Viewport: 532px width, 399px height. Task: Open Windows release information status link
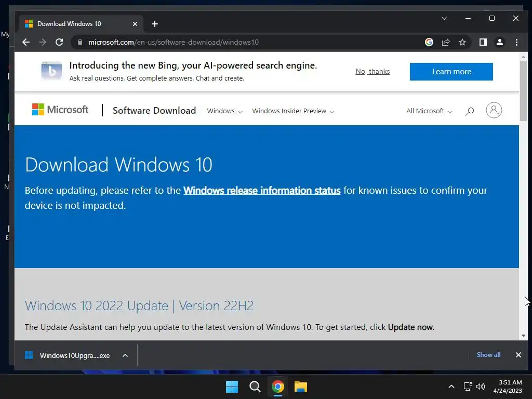(262, 190)
